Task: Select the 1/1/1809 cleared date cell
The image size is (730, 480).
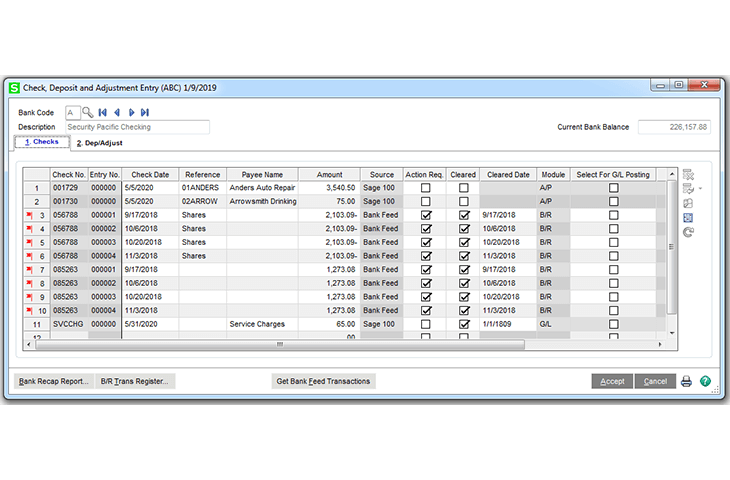Action: click(x=508, y=324)
